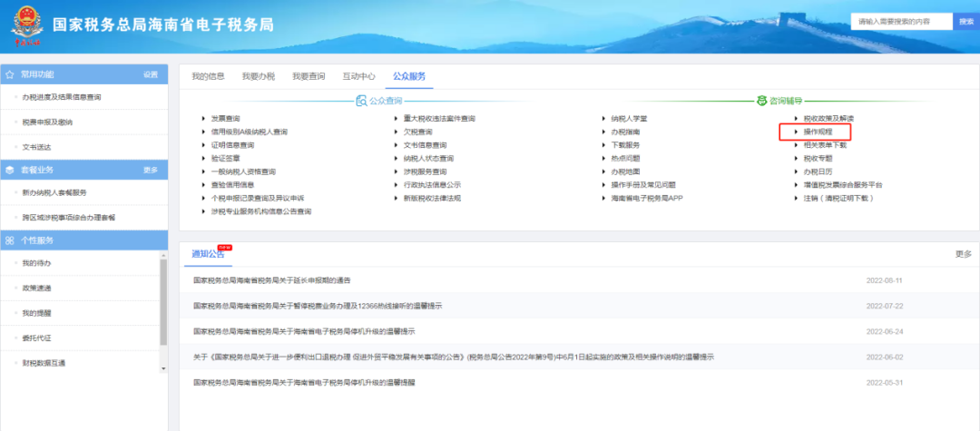
Task: Open 信用级别A级纳税人查询
Action: point(249,132)
